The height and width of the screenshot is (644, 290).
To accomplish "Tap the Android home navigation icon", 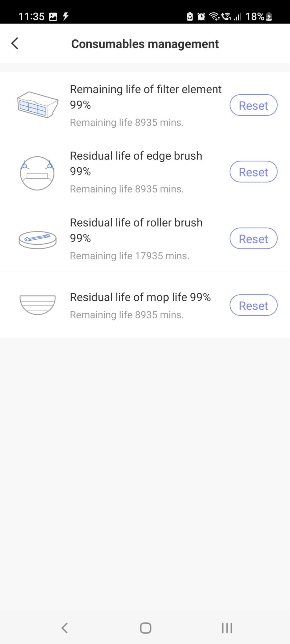I will tap(145, 628).
